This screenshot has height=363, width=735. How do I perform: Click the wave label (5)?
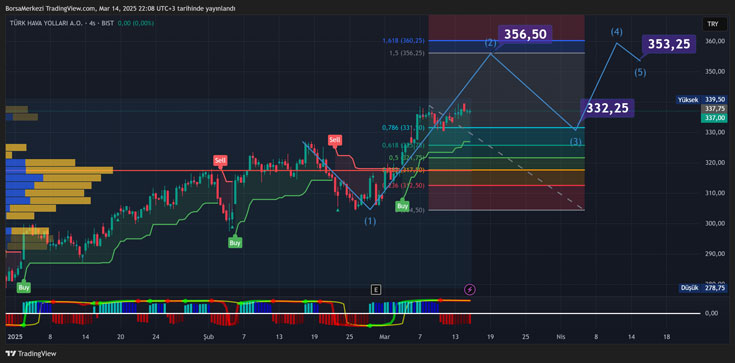pos(640,73)
